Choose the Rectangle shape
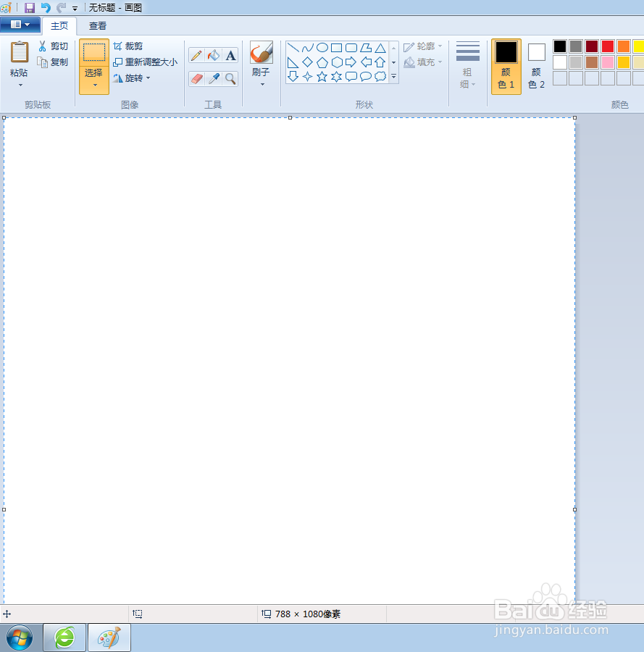This screenshot has width=644, height=652. tap(337, 47)
